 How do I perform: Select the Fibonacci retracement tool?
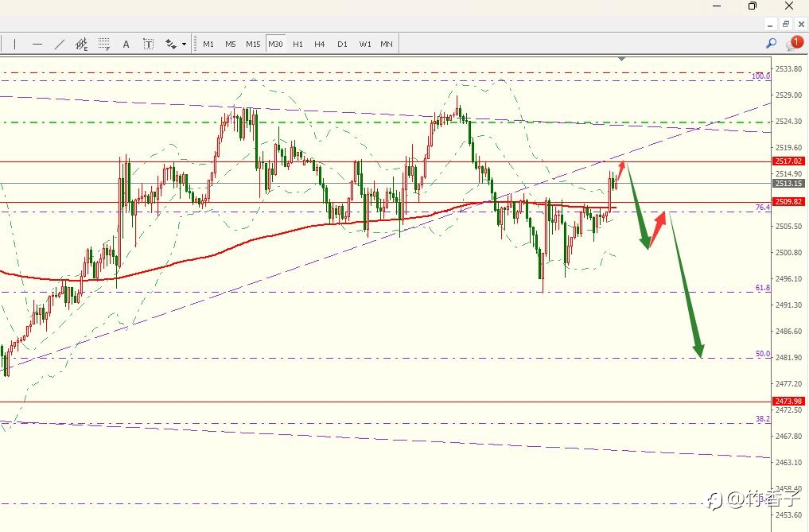(104, 45)
